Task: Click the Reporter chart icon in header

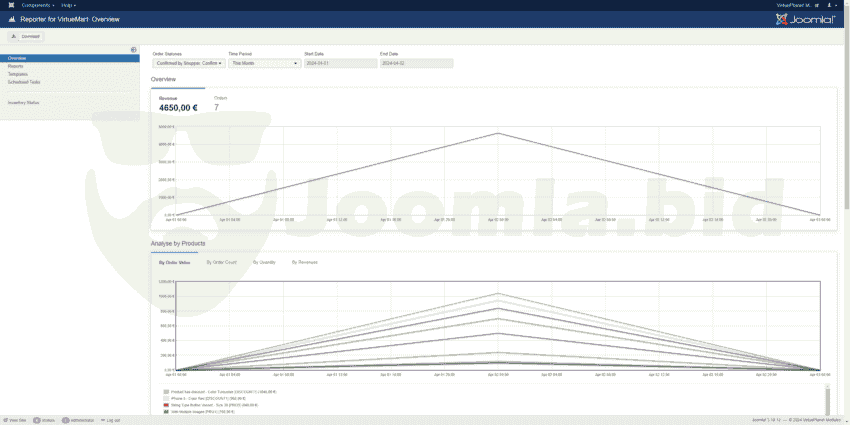Action: coord(10,19)
